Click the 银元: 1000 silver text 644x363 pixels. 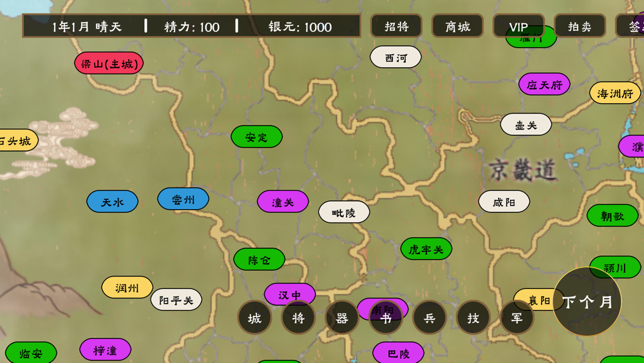[300, 26]
